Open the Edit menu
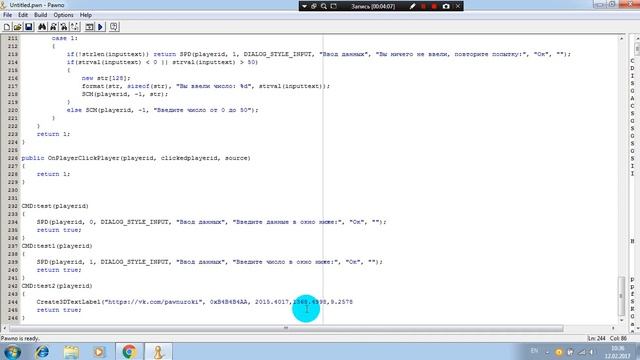640x360 pixels. coord(23,15)
